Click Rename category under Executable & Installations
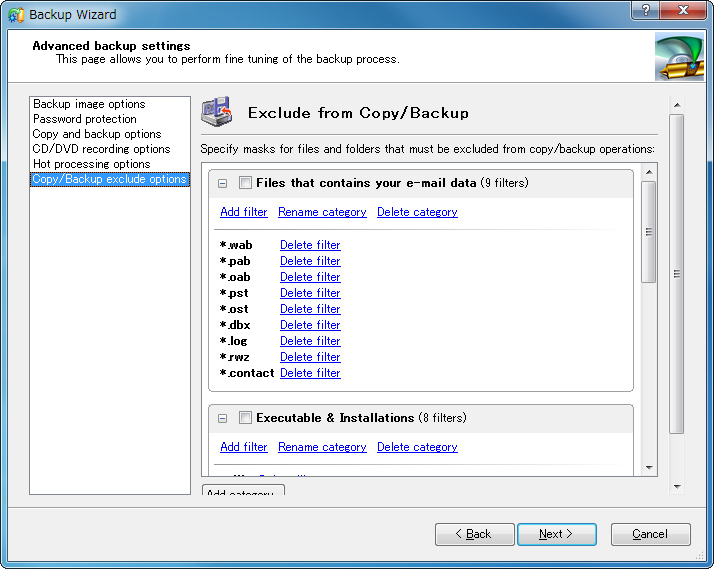 pos(322,447)
